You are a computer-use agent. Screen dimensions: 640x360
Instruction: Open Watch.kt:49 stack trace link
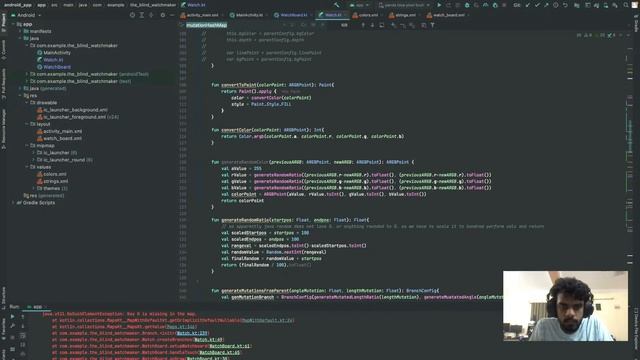[208, 340]
